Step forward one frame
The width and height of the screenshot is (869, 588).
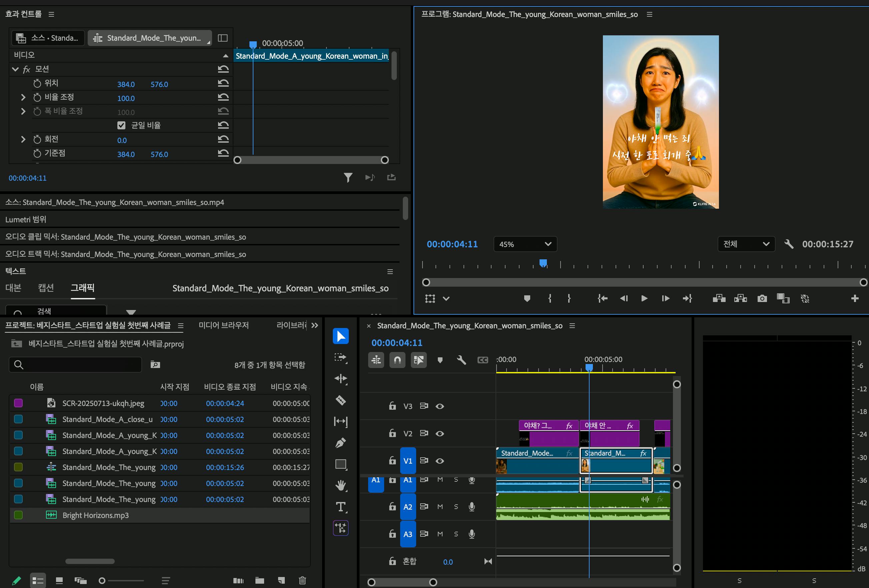[666, 298]
